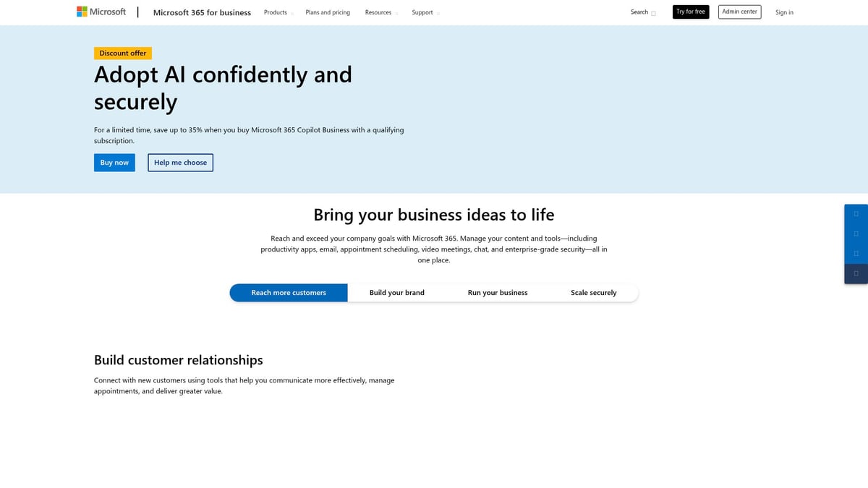868x488 pixels.
Task: Expand the Resources dropdown menu
Action: [x=380, y=12]
